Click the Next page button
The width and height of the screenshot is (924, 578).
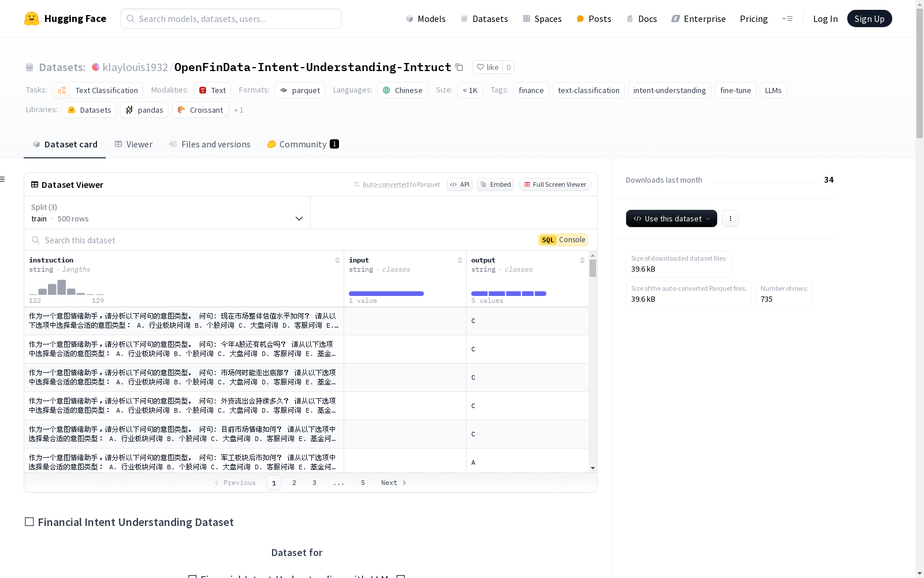[x=394, y=483]
